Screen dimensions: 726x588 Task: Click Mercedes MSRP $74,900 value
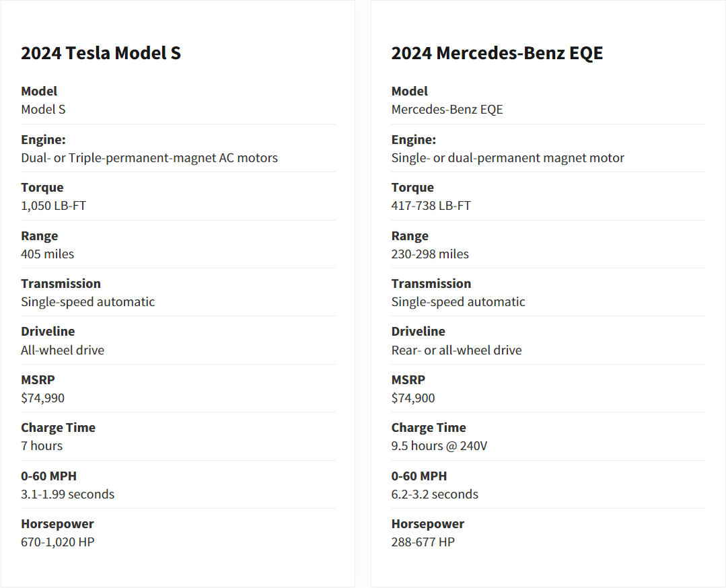pyautogui.click(x=413, y=398)
